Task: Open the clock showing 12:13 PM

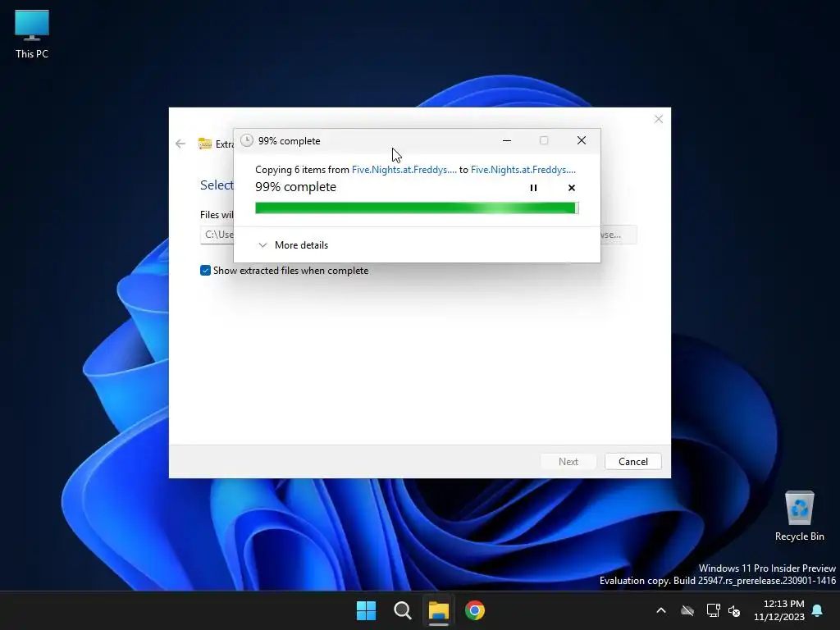Action: pyautogui.click(x=779, y=610)
